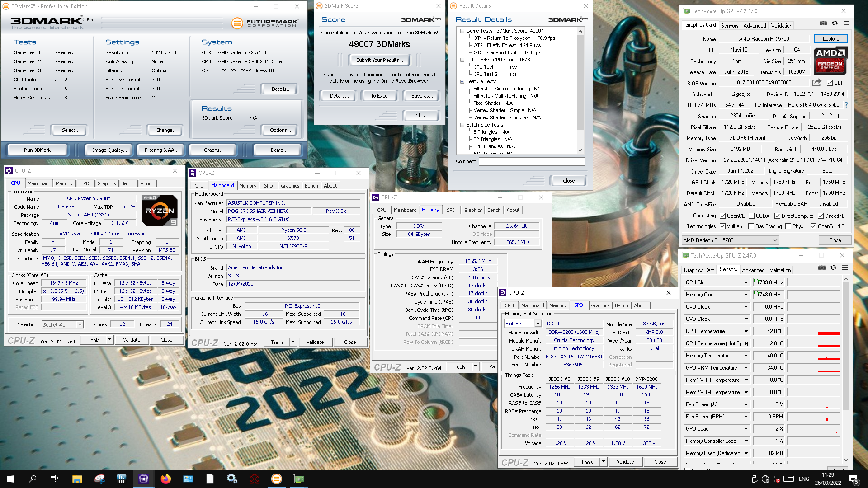The width and height of the screenshot is (868, 488).
Task: Click the scroll-down arrow in the Result Details tree
Action: point(580,150)
